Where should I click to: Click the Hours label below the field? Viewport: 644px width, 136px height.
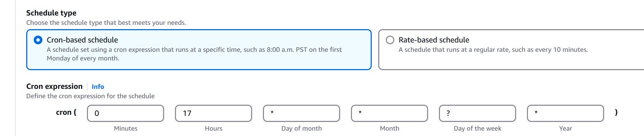[214, 128]
